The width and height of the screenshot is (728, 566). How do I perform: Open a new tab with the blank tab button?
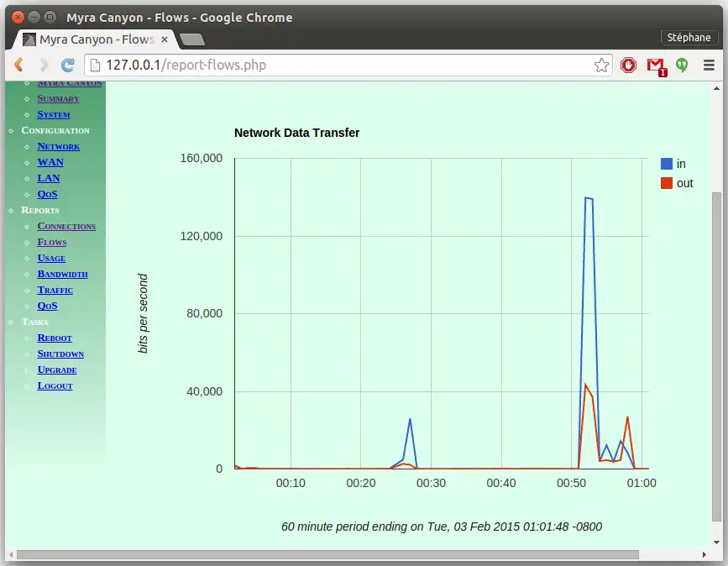(192, 40)
